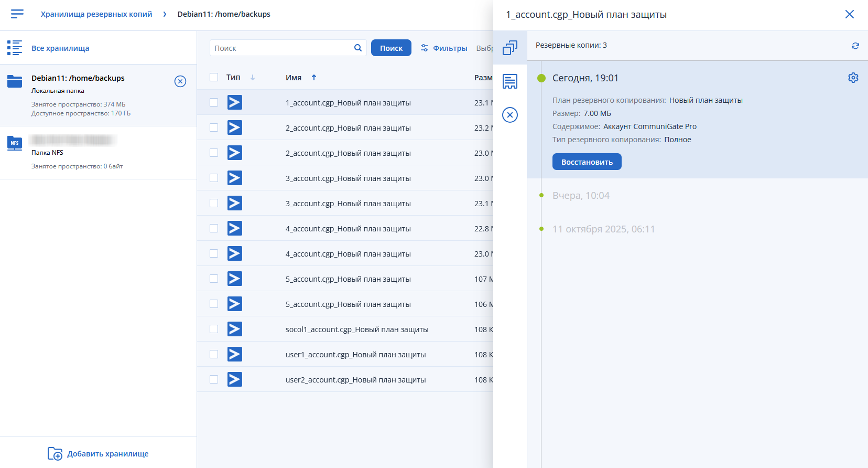The width and height of the screenshot is (868, 468).
Task: Select the 11 октября 2025, 06:11 backup point
Action: [x=604, y=229]
